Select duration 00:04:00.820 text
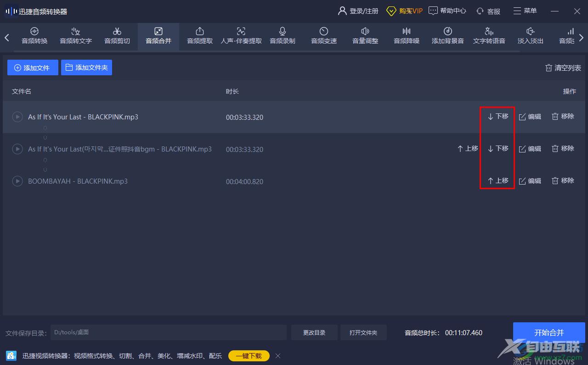This screenshot has width=588, height=365. (244, 182)
